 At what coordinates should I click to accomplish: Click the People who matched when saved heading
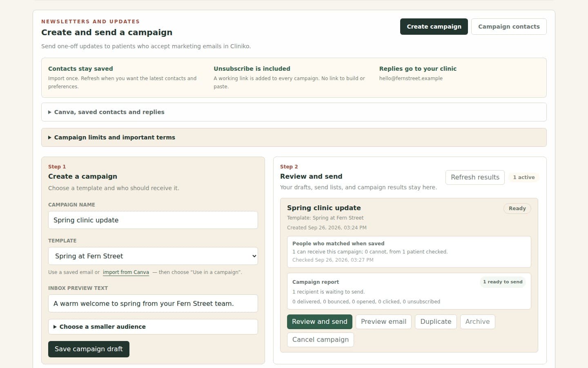click(x=338, y=244)
